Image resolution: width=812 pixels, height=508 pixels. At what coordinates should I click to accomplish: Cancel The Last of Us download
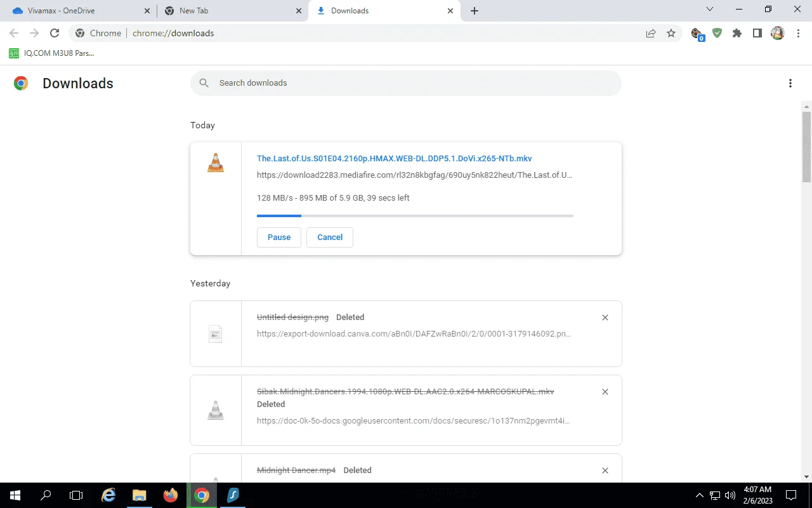click(x=330, y=237)
